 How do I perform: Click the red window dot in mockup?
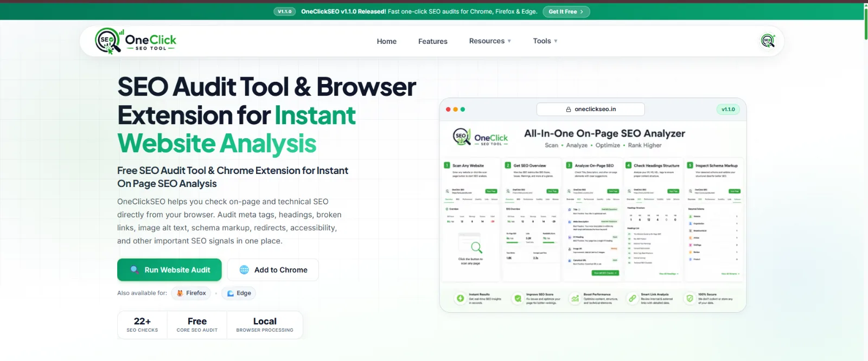point(448,109)
